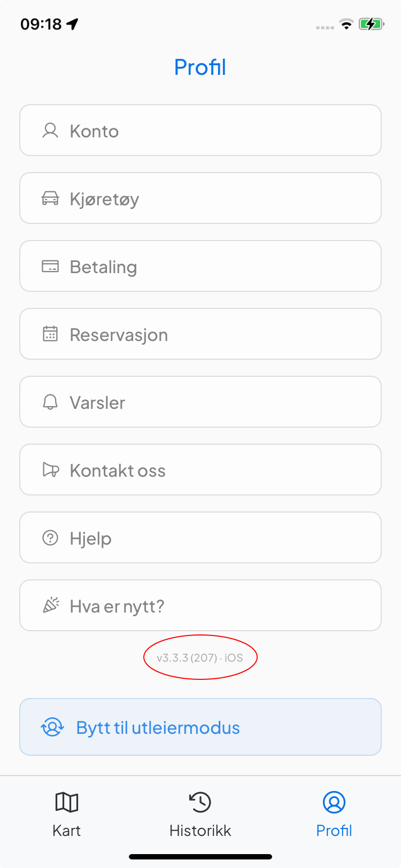Tap the calendar icon beside Reservasjon
401x868 pixels.
pyautogui.click(x=50, y=334)
